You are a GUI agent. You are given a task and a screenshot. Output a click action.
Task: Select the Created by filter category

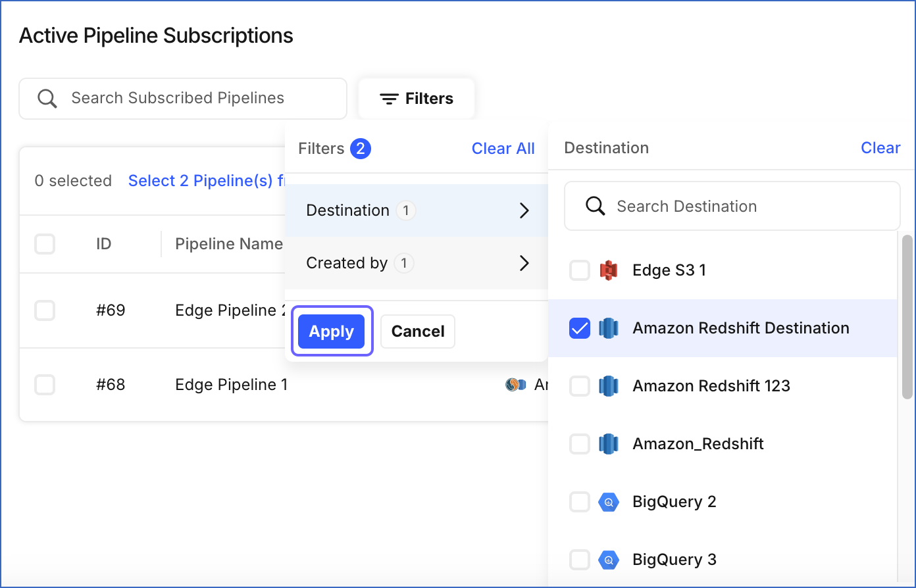(347, 263)
